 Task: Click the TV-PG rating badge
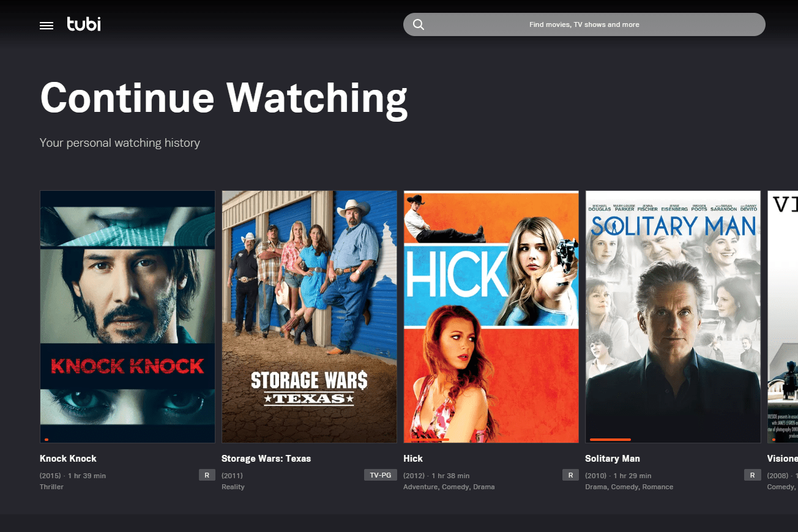coord(380,475)
